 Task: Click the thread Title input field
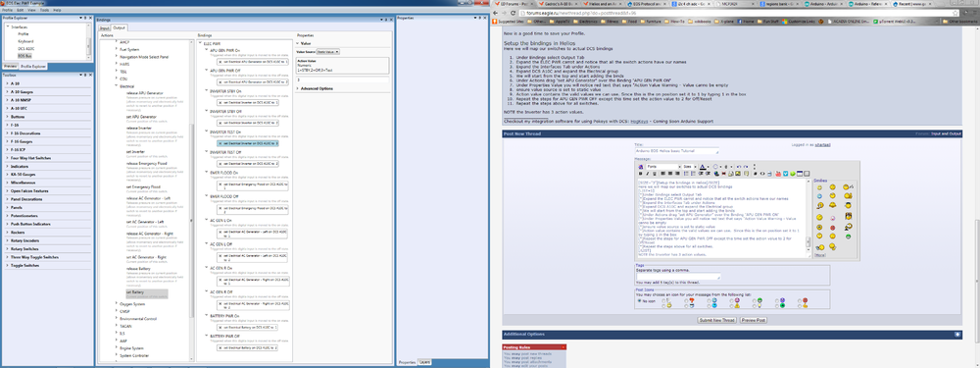pos(677,151)
